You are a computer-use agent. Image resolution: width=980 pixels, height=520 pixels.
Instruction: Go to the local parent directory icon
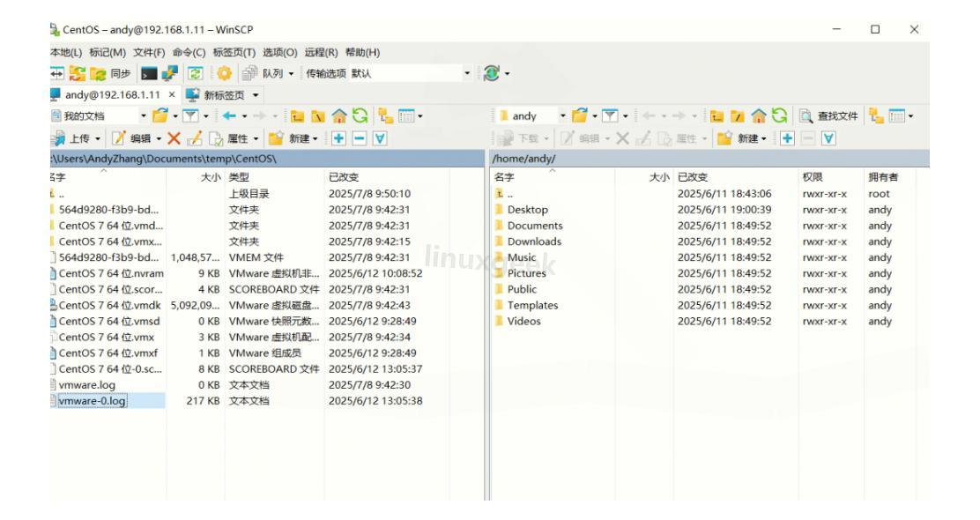pyautogui.click(x=298, y=115)
